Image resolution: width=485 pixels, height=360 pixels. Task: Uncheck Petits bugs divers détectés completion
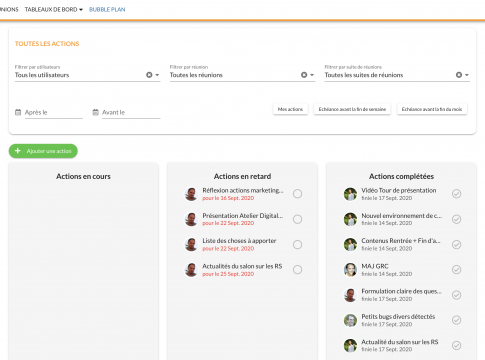457,320
